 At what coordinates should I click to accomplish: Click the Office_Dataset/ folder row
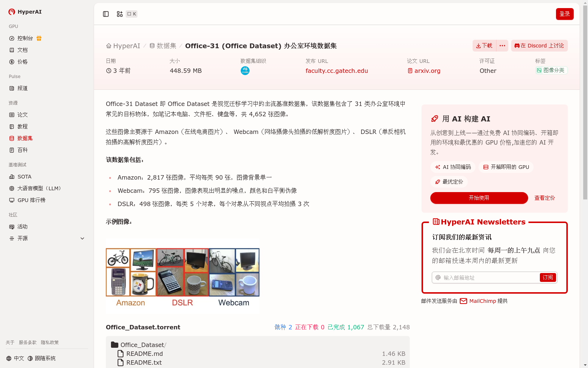pos(258,345)
